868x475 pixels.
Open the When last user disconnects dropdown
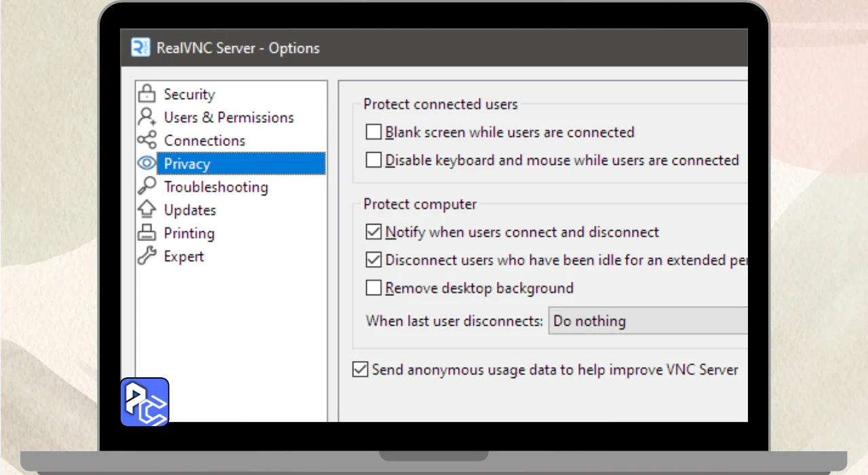(x=648, y=321)
